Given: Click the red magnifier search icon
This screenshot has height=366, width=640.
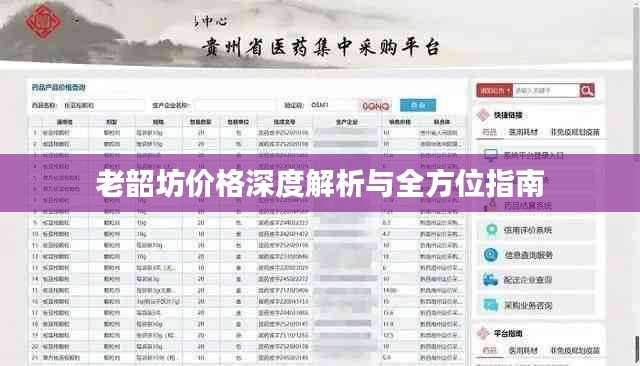Looking at the screenshot, I should pyautogui.click(x=587, y=91).
